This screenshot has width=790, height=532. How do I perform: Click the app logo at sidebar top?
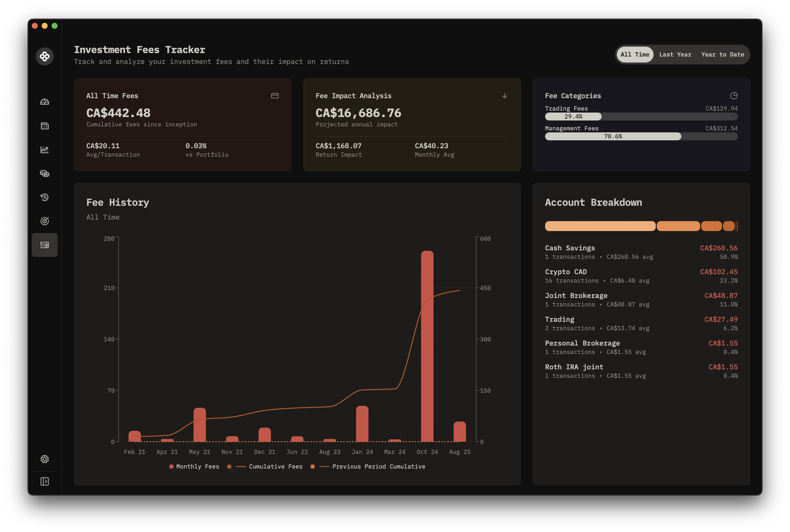pos(44,56)
